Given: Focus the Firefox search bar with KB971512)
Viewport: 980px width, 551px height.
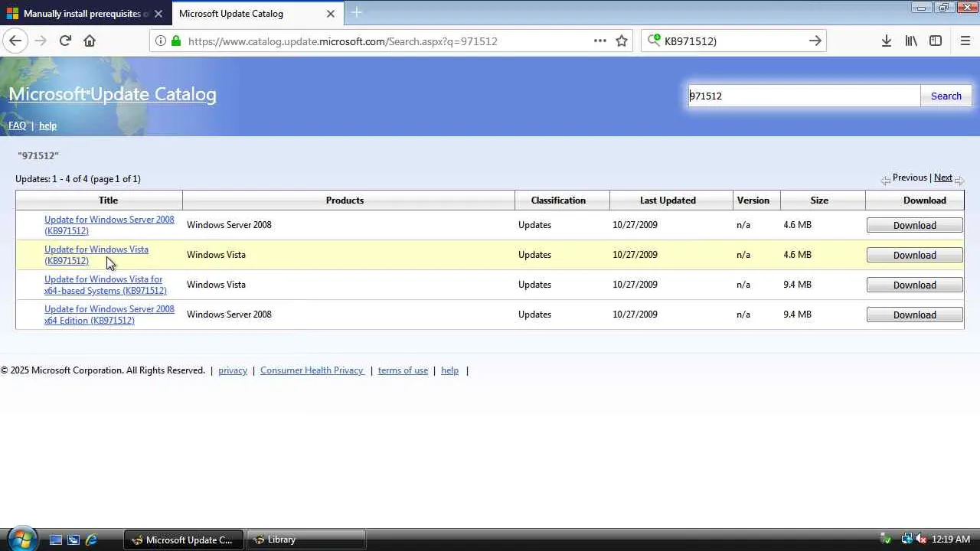Looking at the screenshot, I should 733,41.
